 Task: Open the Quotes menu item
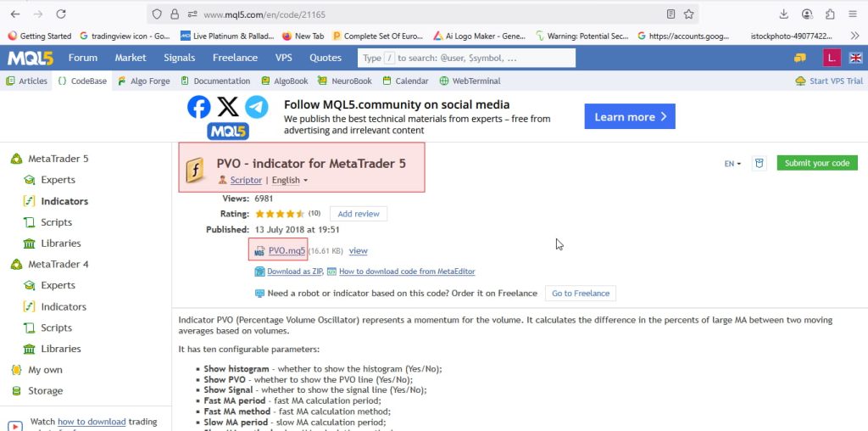(325, 58)
